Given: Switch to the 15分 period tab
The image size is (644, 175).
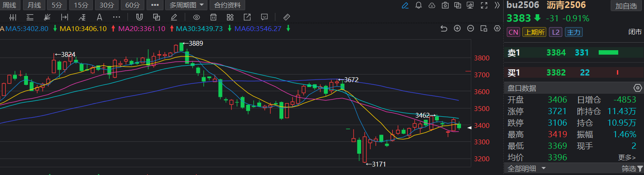Looking at the screenshot, I should [81, 5].
